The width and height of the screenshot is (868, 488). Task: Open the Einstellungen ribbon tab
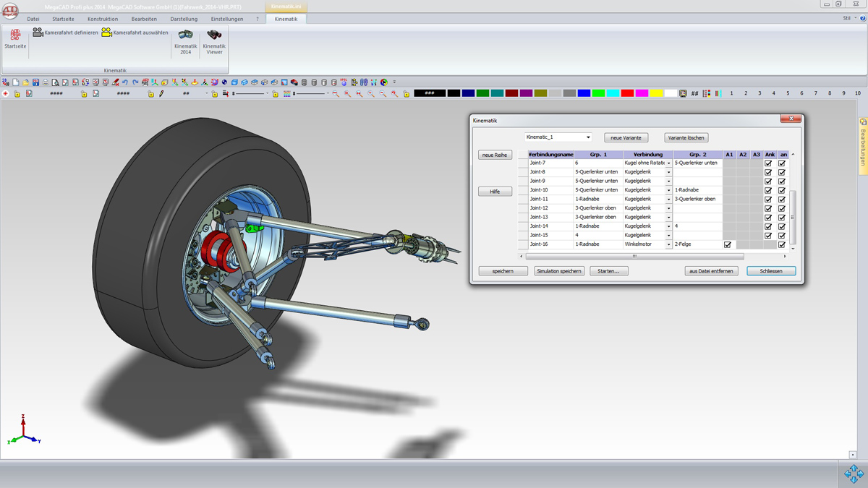click(227, 19)
